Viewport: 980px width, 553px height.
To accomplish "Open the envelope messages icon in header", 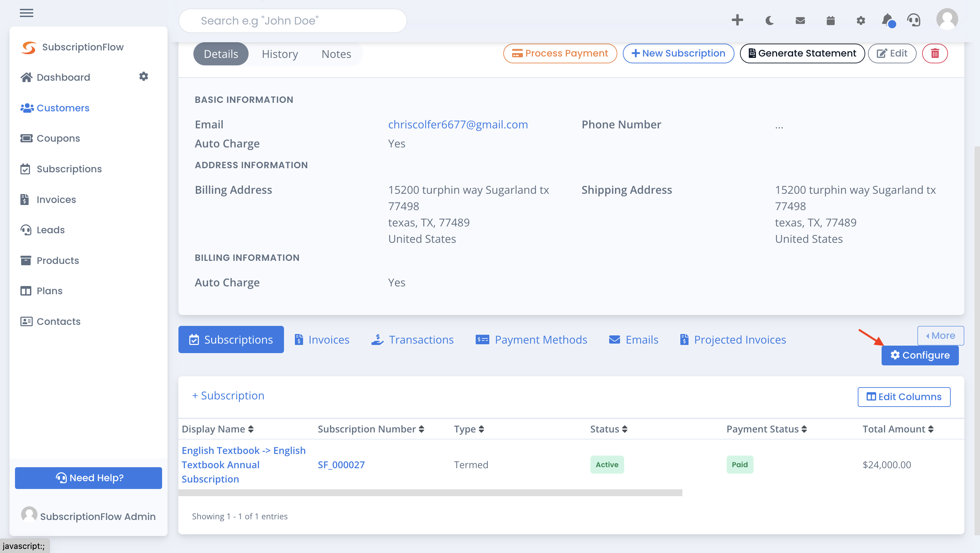I will (800, 20).
